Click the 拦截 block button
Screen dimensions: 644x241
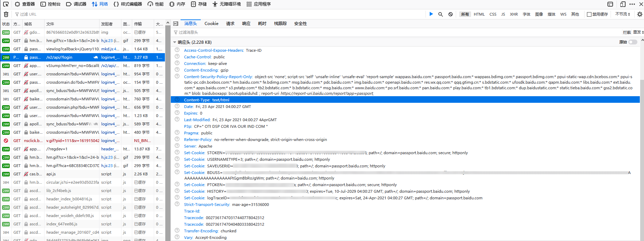point(627,32)
